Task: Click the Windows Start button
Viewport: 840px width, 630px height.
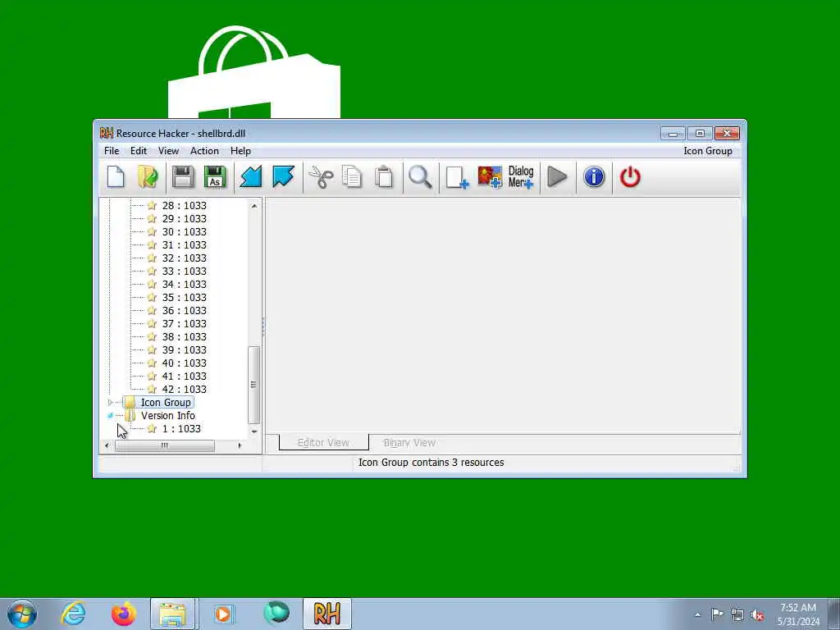Action: (22, 614)
